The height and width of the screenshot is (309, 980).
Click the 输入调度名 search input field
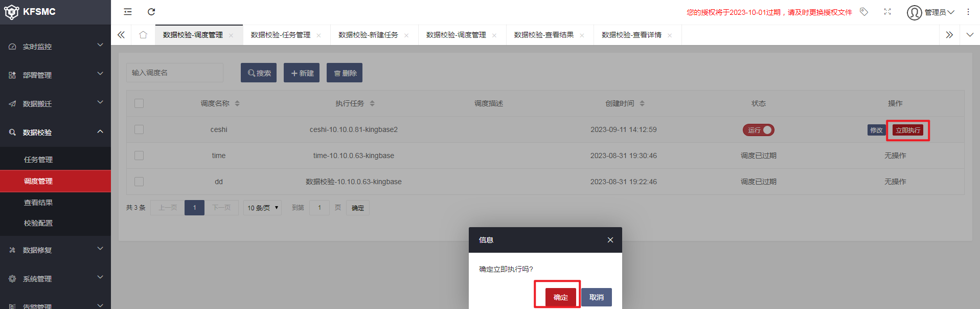[x=174, y=73]
